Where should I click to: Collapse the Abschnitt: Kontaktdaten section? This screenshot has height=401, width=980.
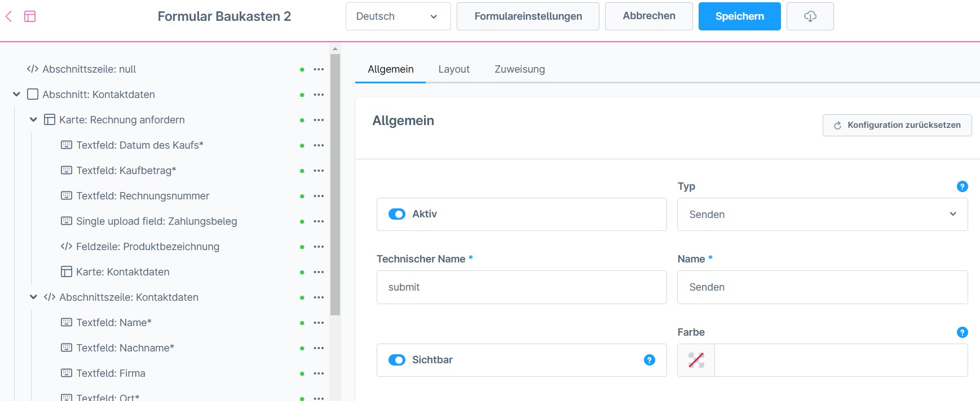click(x=16, y=95)
